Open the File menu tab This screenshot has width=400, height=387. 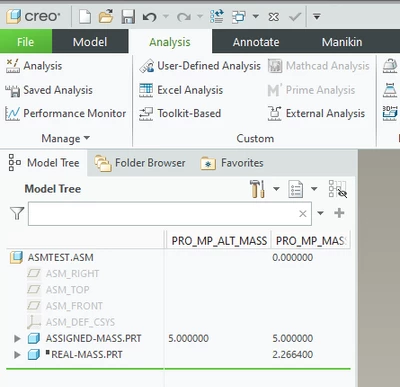(26, 42)
